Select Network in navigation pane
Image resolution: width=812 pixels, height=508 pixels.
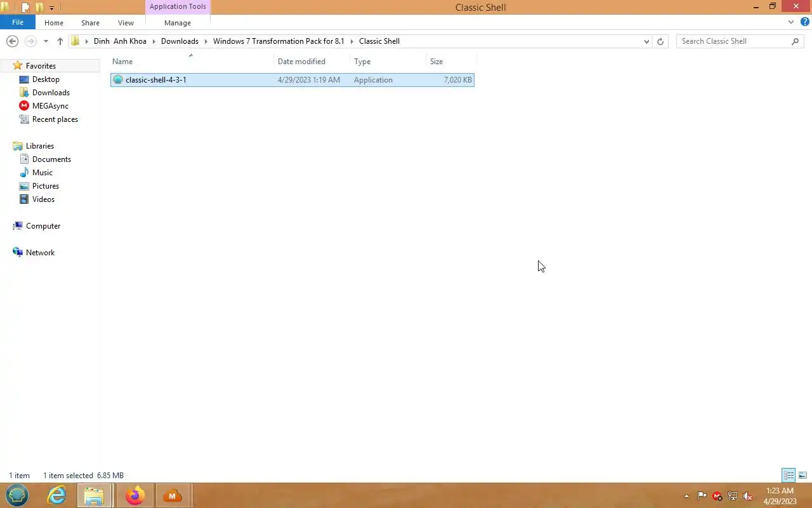coord(40,253)
